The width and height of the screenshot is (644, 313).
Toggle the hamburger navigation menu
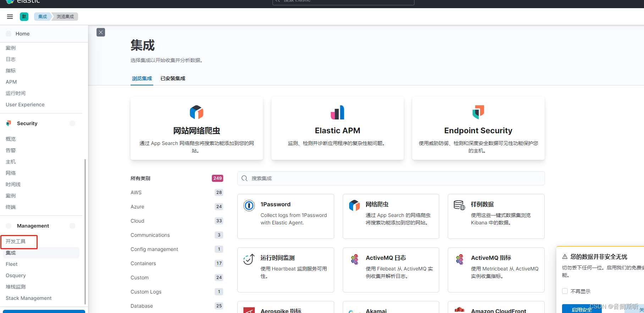point(10,17)
